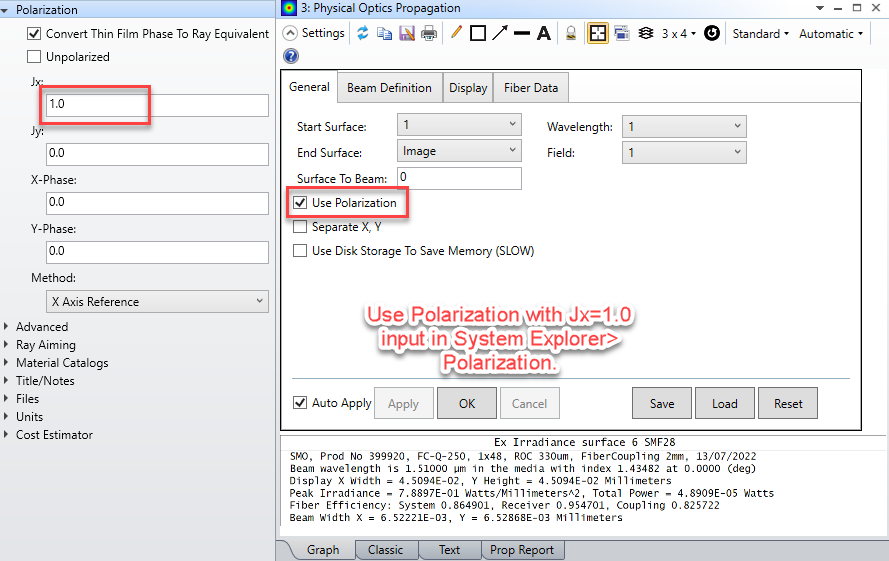Click the copy window icon
The height and width of the screenshot is (561, 889).
pos(384,33)
